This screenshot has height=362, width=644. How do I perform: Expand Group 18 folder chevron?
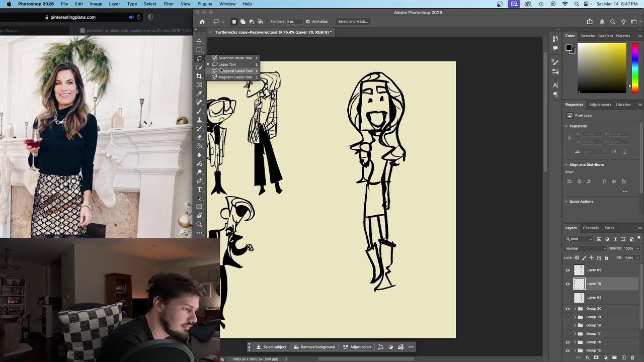pos(575,325)
